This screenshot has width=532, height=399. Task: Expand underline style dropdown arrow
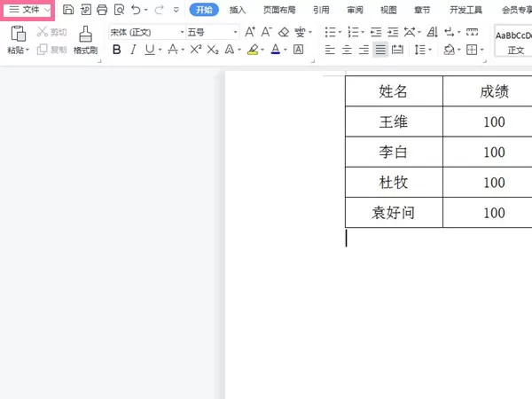(160, 50)
